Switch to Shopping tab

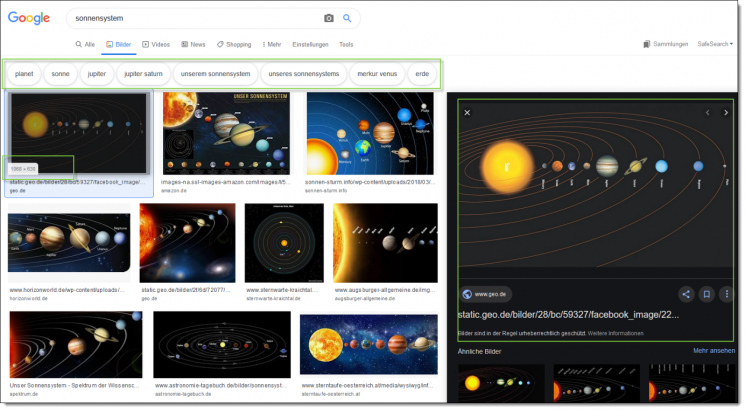pos(234,44)
